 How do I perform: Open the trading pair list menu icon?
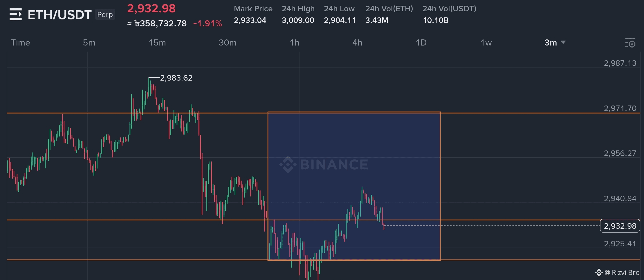15,14
